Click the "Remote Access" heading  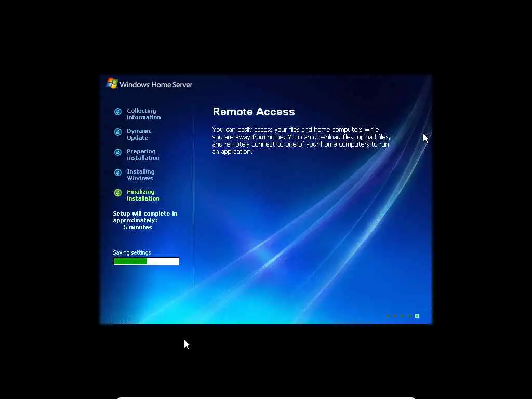(x=254, y=112)
